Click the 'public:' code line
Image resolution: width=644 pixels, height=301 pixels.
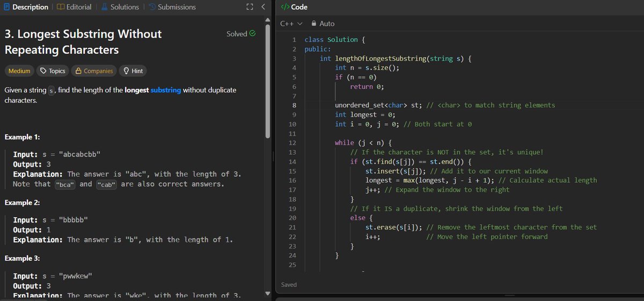tap(318, 49)
